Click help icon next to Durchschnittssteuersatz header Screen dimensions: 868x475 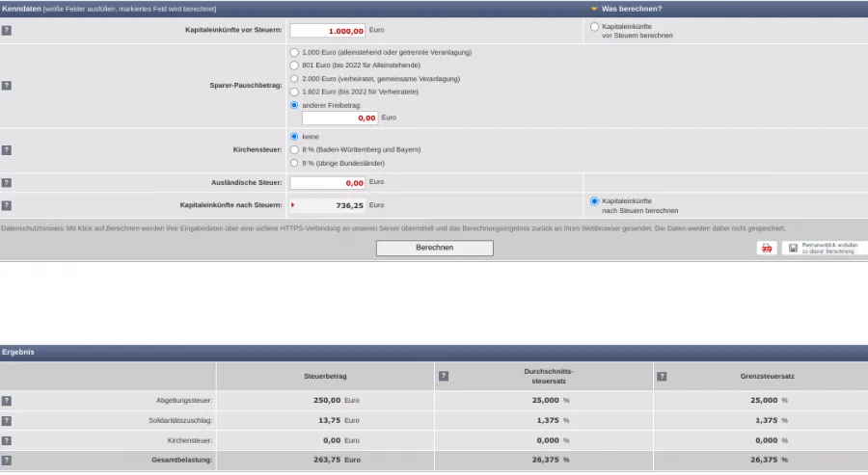[x=444, y=376]
